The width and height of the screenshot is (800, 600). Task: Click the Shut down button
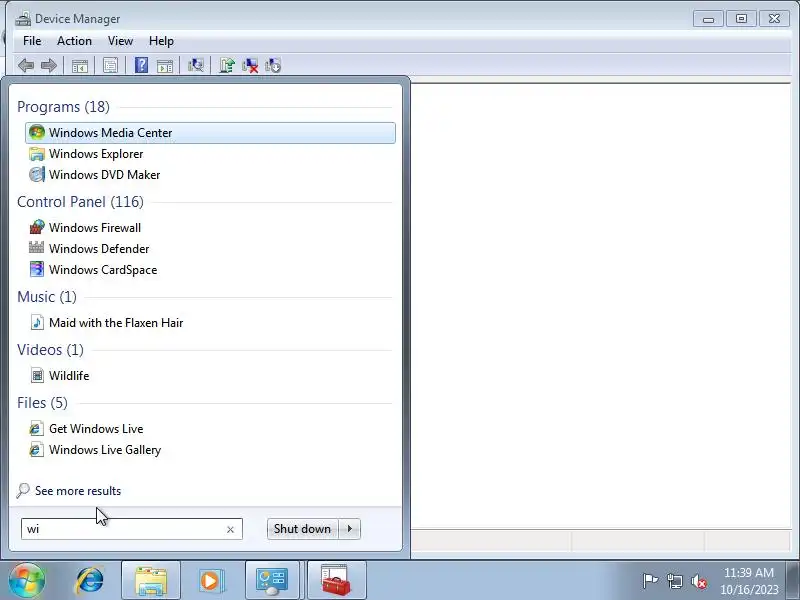[302, 529]
